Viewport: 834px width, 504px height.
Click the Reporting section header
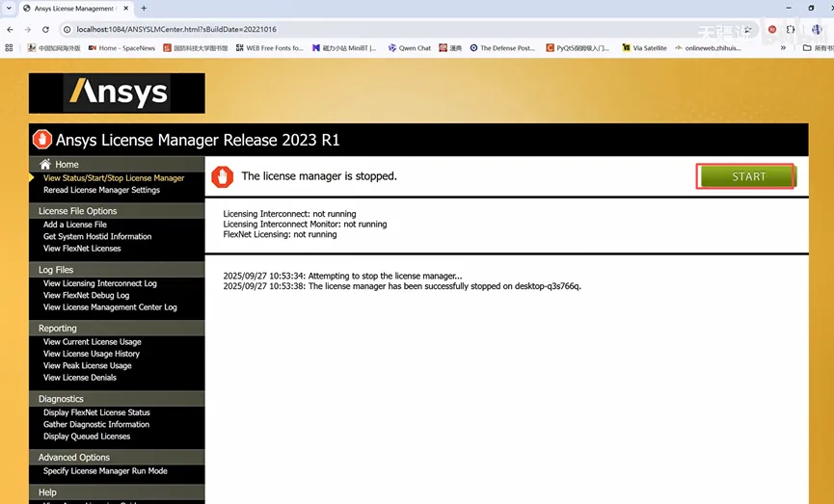(117, 328)
